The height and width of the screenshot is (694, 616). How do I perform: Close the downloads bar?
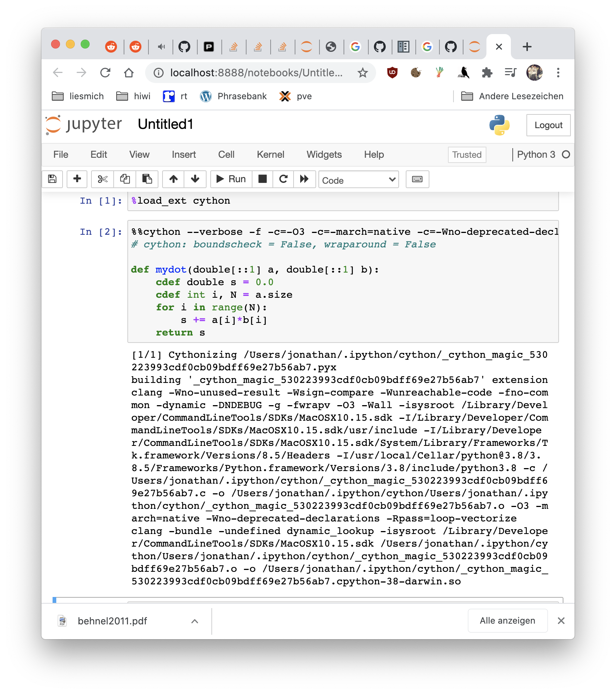click(561, 621)
